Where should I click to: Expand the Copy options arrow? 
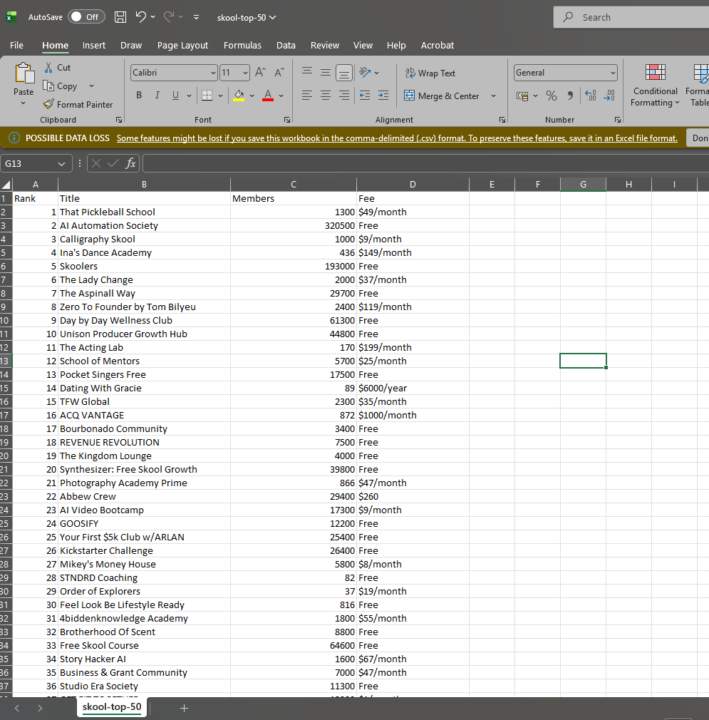point(91,86)
